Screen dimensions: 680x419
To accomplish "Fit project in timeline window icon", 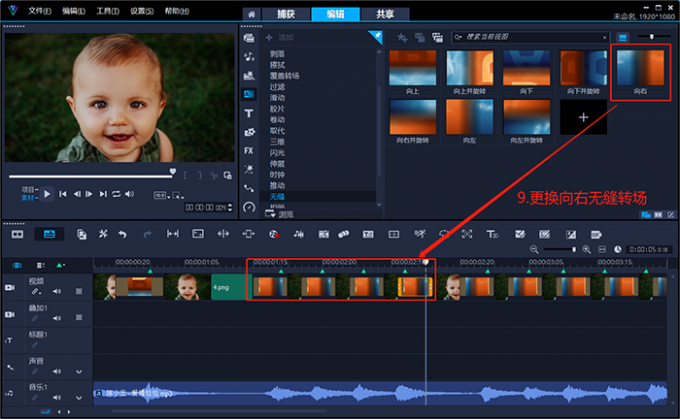I will pyautogui.click(x=602, y=249).
